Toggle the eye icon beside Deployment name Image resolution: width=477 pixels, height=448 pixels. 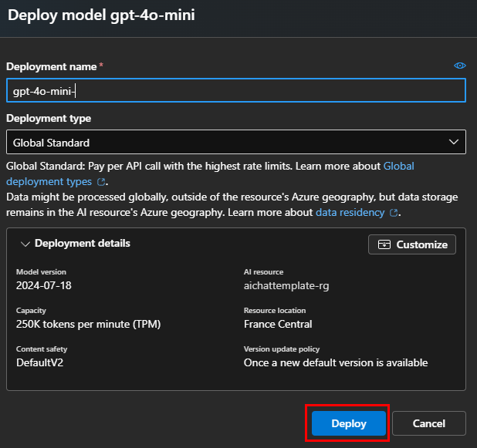tap(460, 66)
